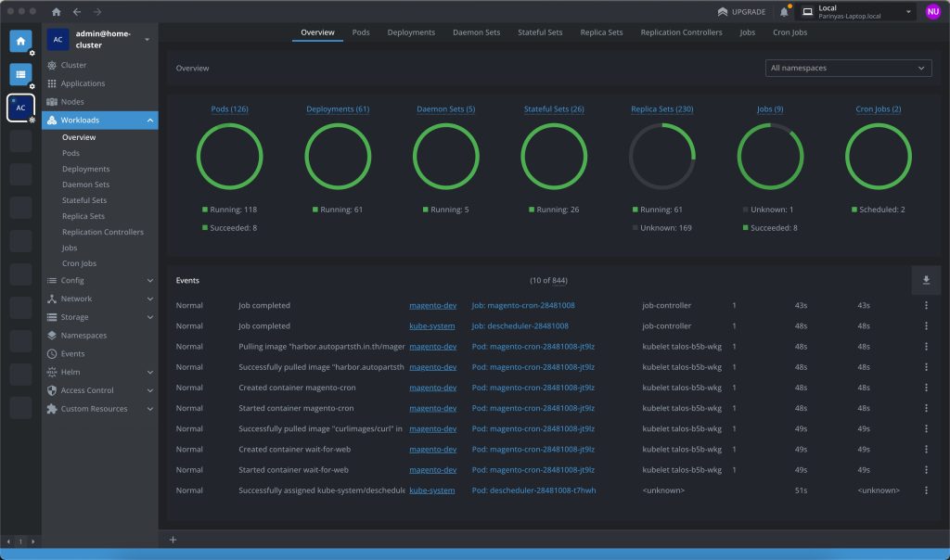Download events using the download icon

(x=925, y=280)
